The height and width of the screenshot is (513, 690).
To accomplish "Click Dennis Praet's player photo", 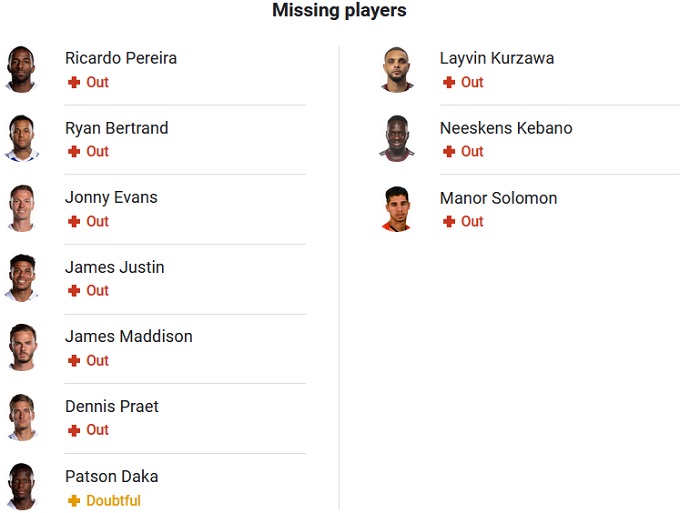I will click(21, 417).
